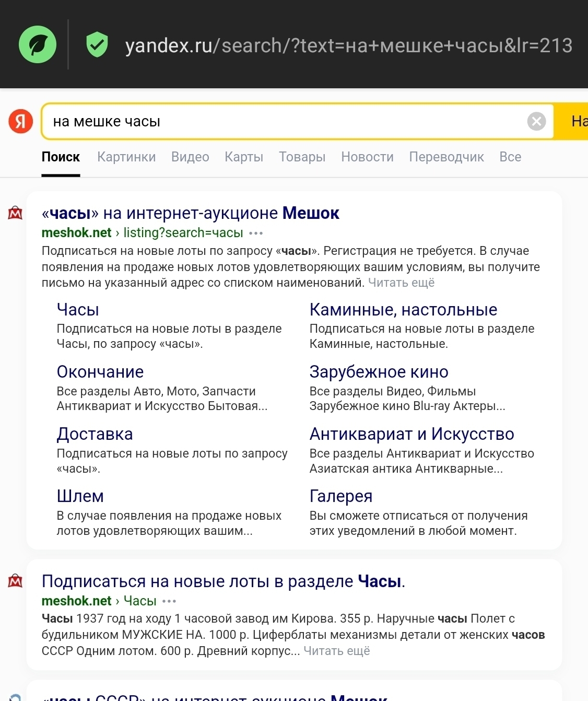Open the Каминные, настольные sitelink
The width and height of the screenshot is (588, 701).
(403, 310)
